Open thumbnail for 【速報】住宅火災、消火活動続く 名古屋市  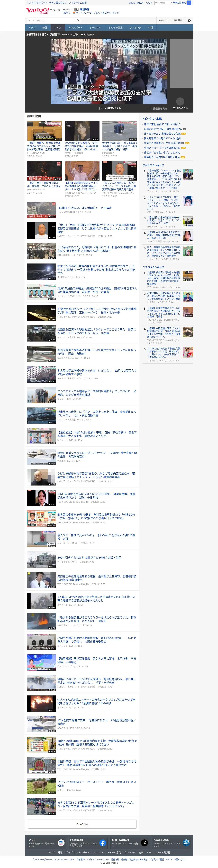[42, 210]
